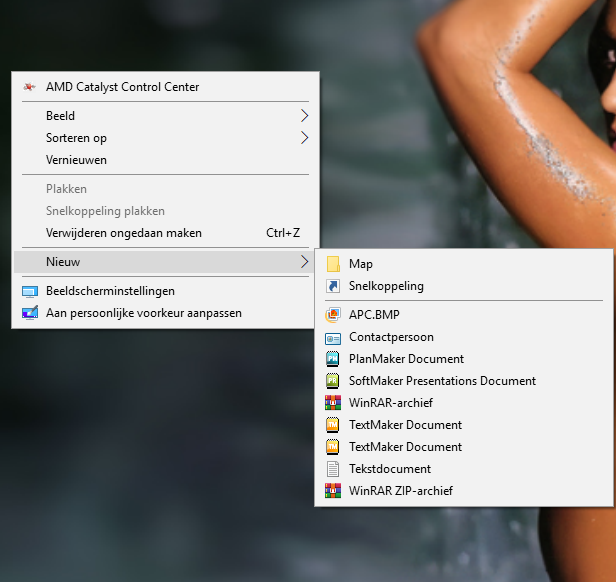Click the greyed-out Snelkoppeling plakken entry
This screenshot has width=616, height=582.
click(x=105, y=211)
